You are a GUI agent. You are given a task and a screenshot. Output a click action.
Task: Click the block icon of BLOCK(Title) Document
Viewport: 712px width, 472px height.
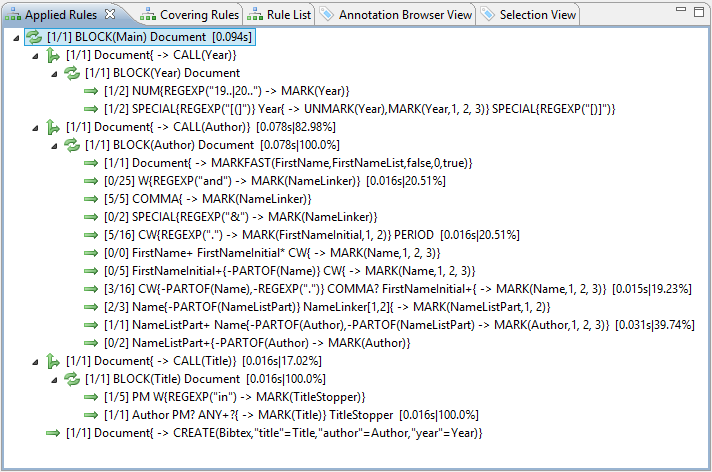72,379
